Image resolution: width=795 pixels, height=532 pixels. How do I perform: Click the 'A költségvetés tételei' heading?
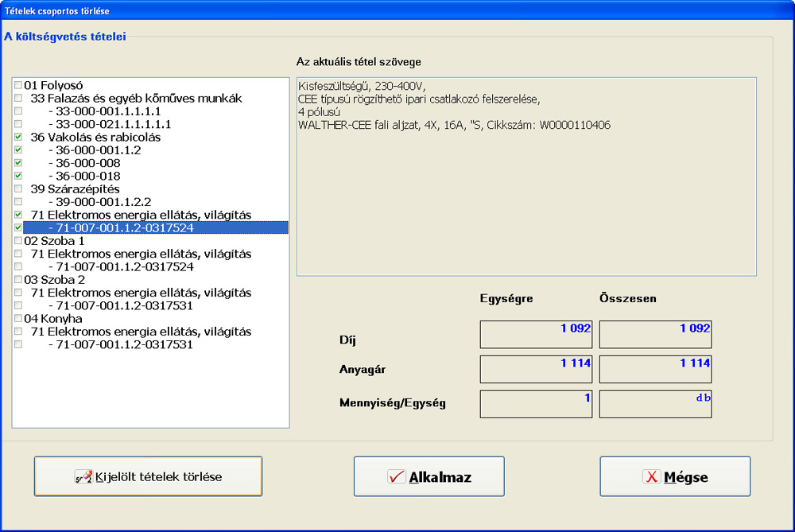tap(65, 37)
